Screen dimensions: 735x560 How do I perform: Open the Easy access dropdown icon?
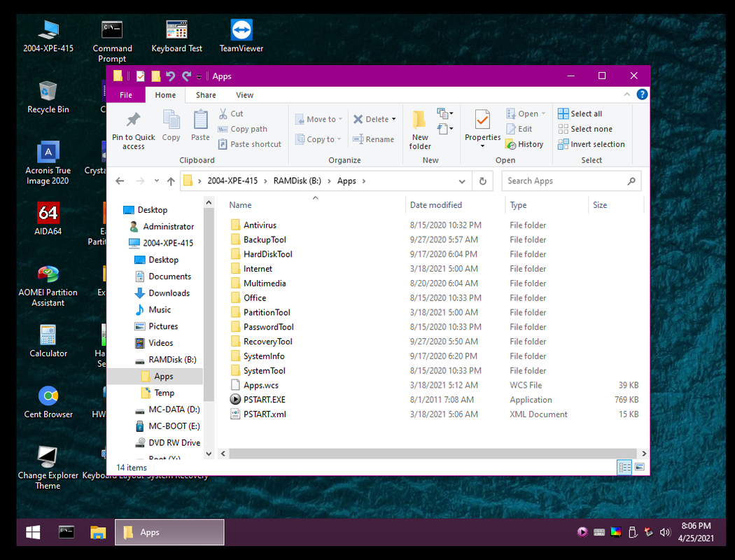444,128
